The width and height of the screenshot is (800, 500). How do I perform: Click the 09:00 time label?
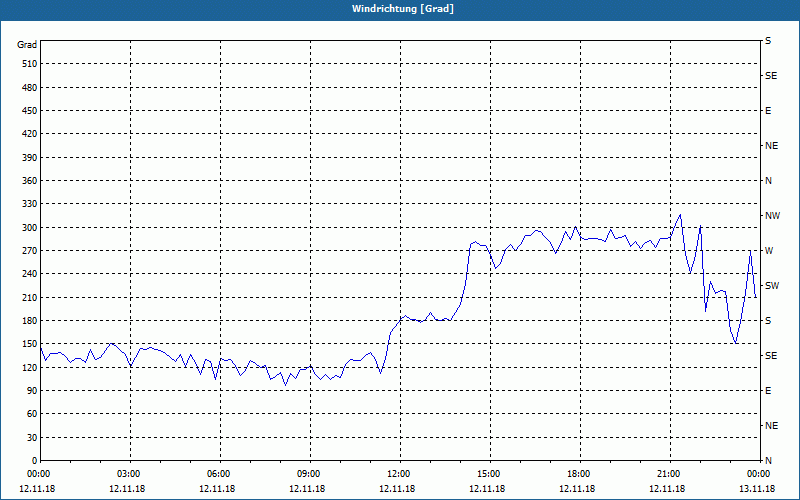point(310,474)
